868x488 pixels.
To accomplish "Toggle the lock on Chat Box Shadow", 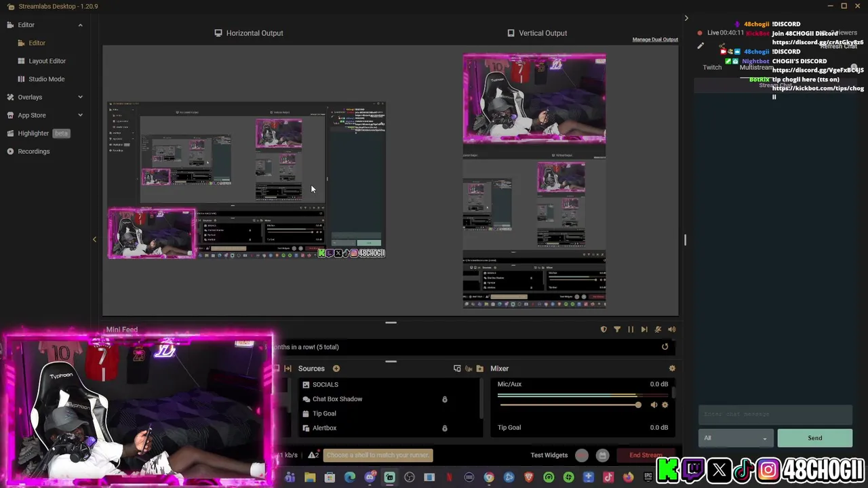I will [444, 399].
